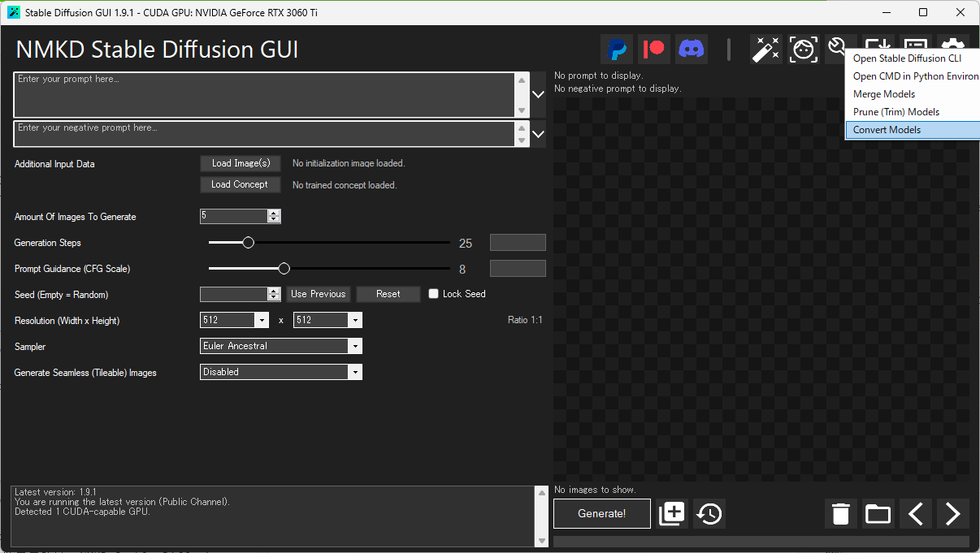
Task: Click the Generation Steps value field
Action: tap(518, 242)
